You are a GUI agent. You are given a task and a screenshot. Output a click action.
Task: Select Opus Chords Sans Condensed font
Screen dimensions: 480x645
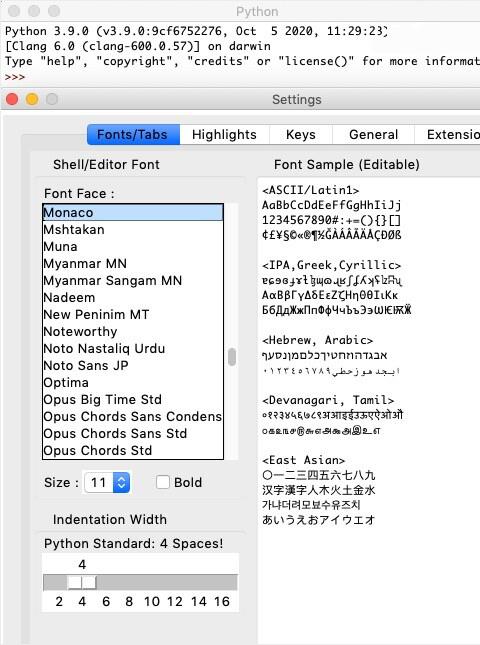[133, 416]
